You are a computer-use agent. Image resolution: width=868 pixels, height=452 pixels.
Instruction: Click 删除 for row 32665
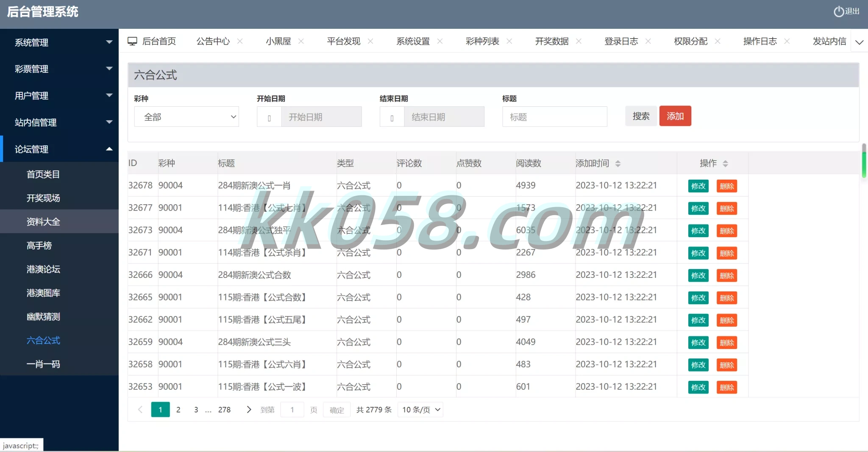tap(727, 298)
